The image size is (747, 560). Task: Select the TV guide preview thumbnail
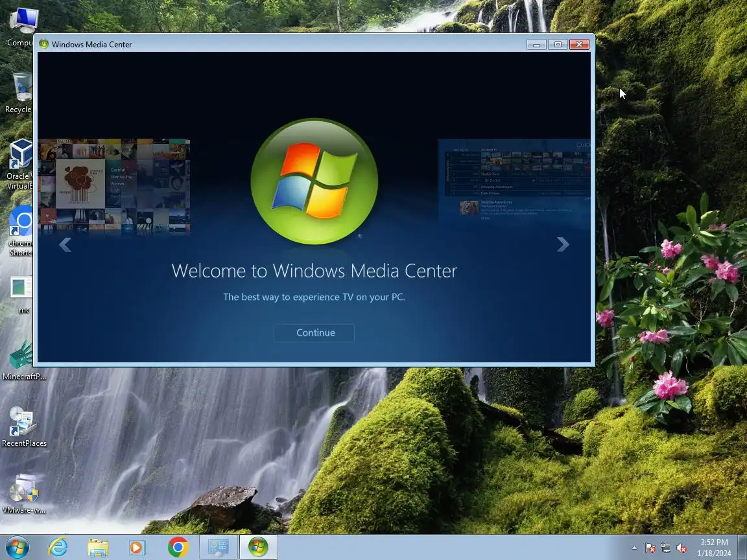(x=514, y=182)
